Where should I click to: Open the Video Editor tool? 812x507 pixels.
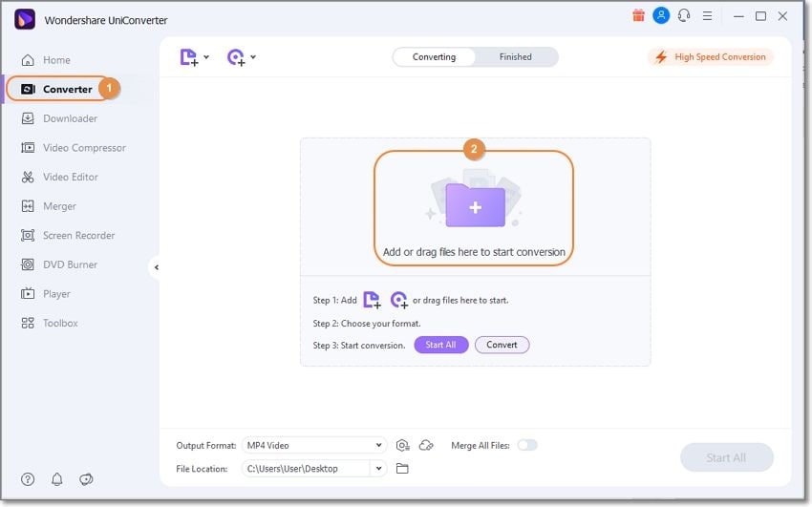71,177
